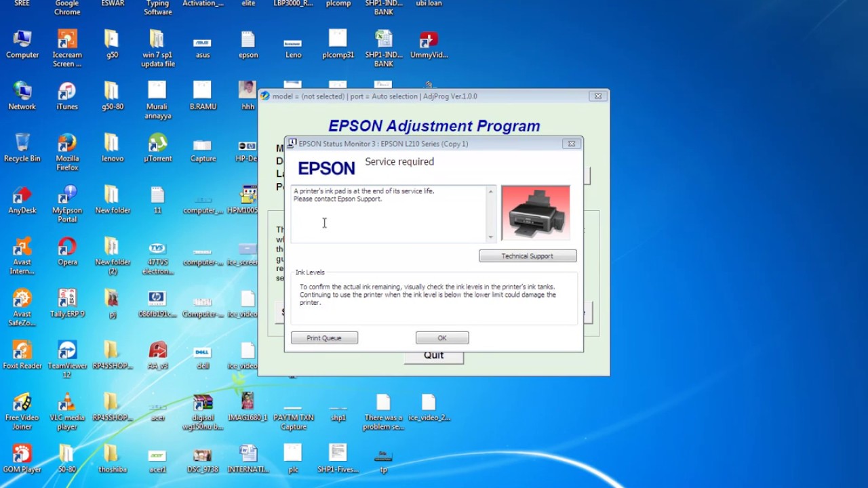Select the thoshiba folder
This screenshot has height=488, width=868.
(112, 459)
